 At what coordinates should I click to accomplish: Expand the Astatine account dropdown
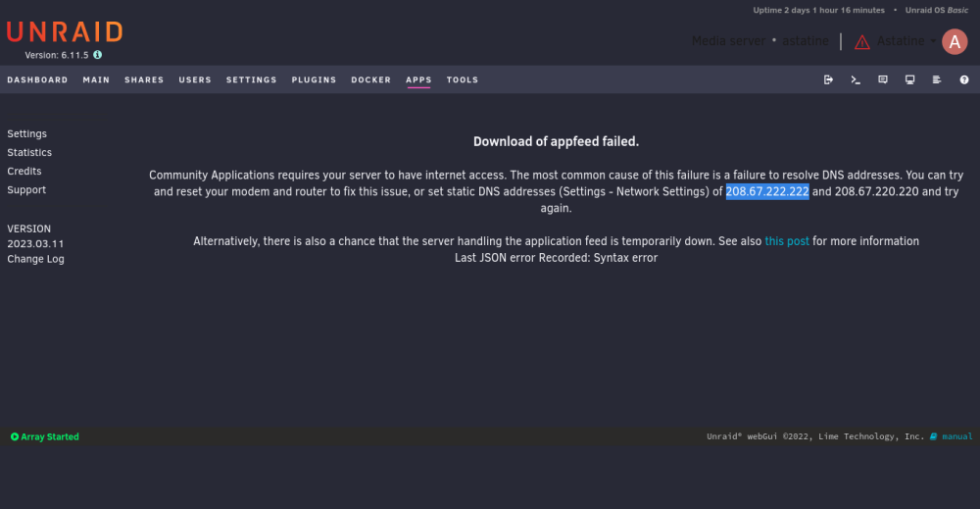coord(906,40)
